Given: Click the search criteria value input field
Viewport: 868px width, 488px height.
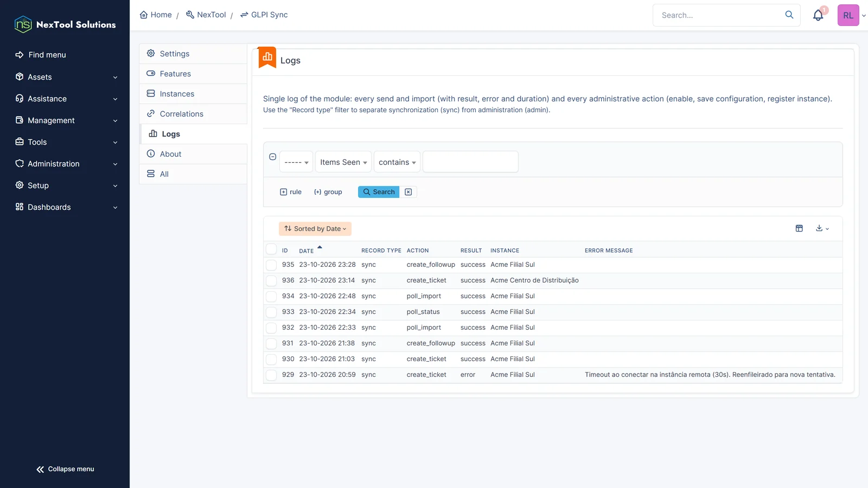Looking at the screenshot, I should 470,162.
